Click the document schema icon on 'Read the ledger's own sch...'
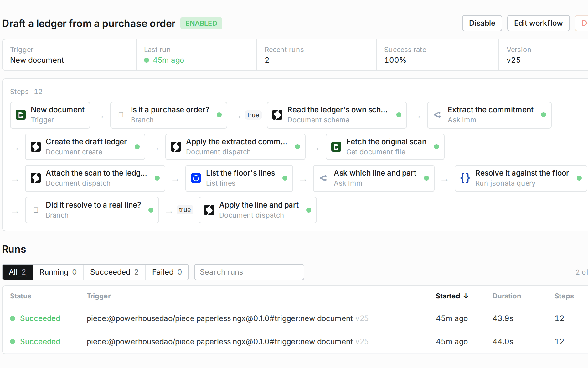This screenshot has height=368, width=588. (277, 115)
